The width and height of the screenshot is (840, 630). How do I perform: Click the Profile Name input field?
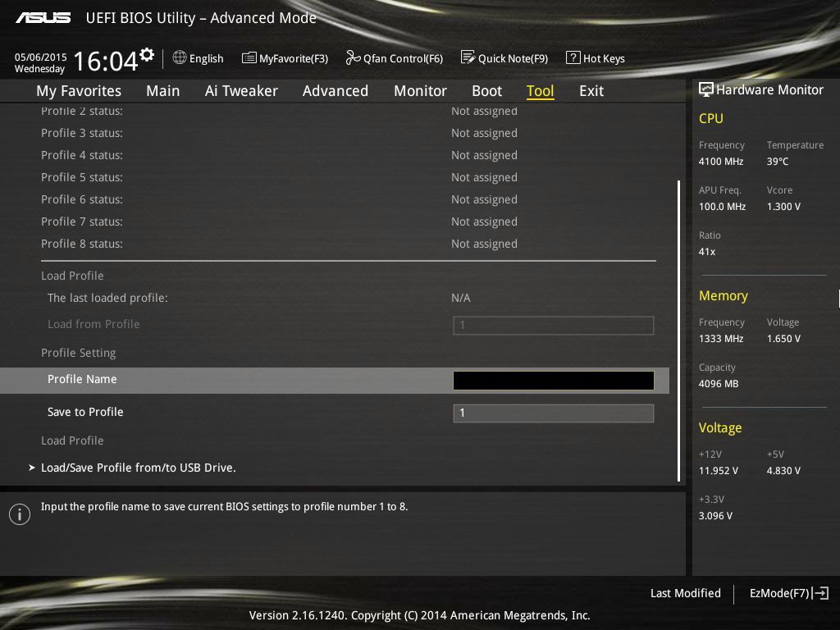click(x=554, y=381)
